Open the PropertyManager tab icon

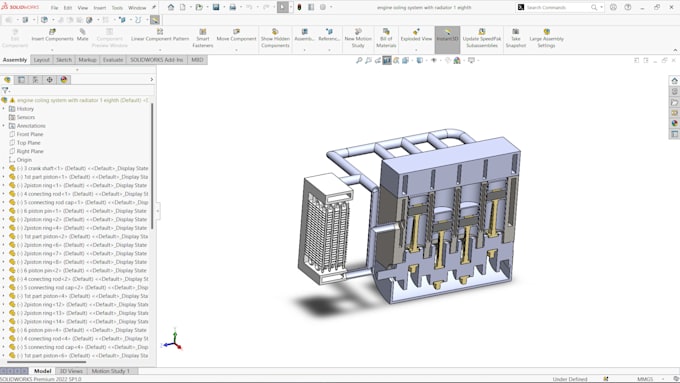point(21,80)
